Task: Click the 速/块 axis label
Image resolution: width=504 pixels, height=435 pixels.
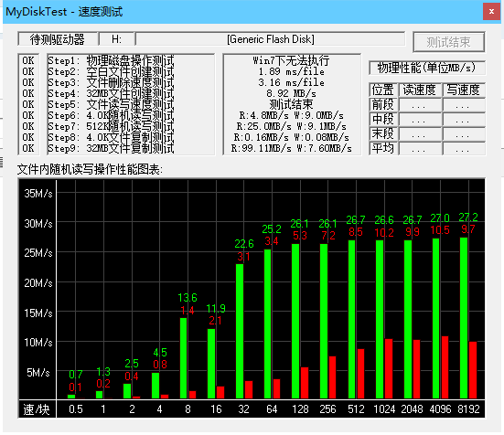Action: [x=37, y=409]
